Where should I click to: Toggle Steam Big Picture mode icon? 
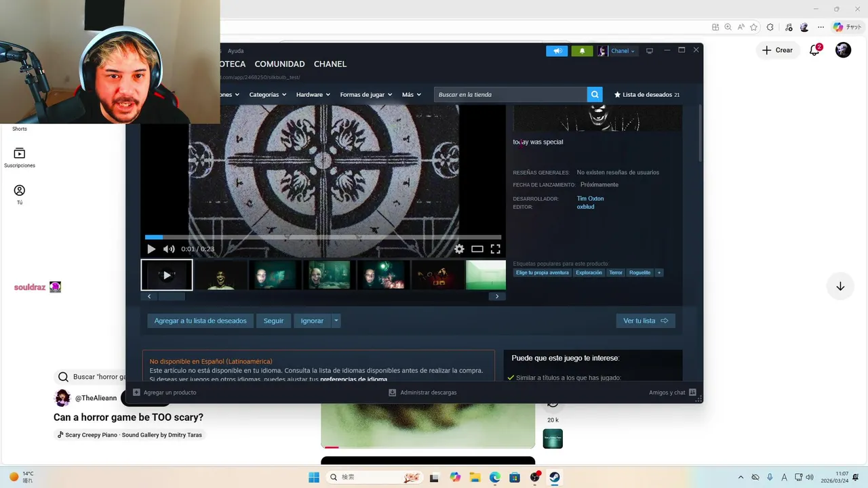(x=649, y=51)
